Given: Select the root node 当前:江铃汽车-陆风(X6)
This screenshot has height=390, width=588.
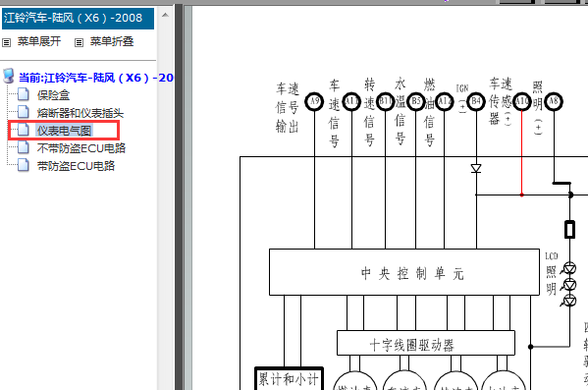Looking at the screenshot, I should (x=96, y=78).
